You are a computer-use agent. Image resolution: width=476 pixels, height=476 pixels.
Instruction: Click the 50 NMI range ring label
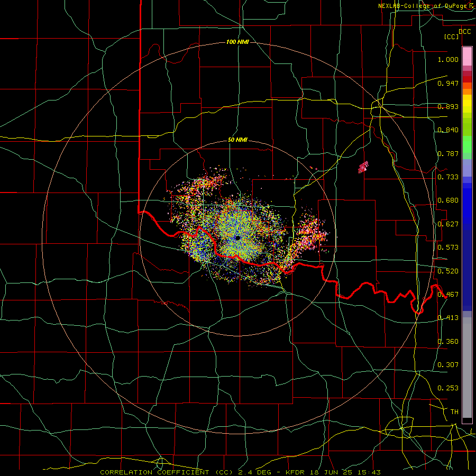tap(237, 140)
